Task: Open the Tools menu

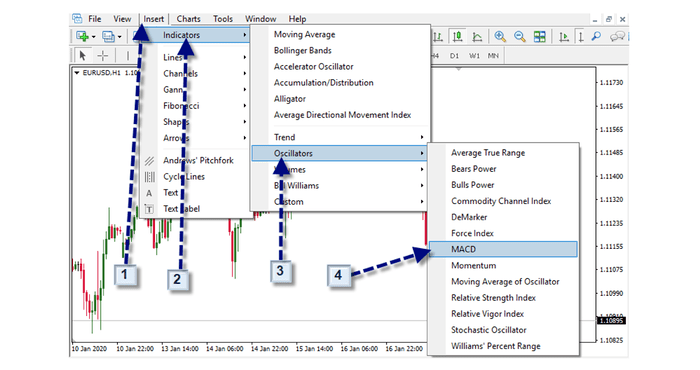Action: pos(223,19)
